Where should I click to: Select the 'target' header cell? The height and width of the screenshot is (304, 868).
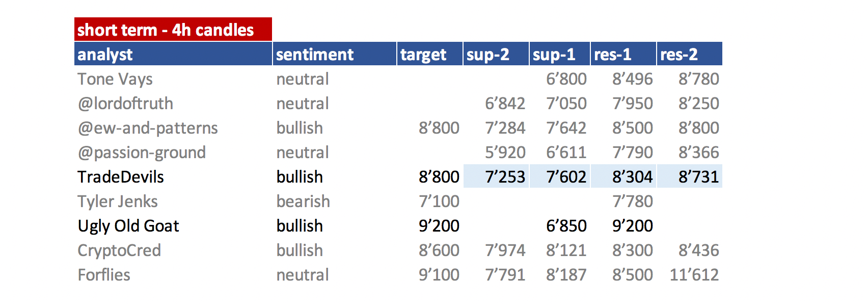point(430,54)
